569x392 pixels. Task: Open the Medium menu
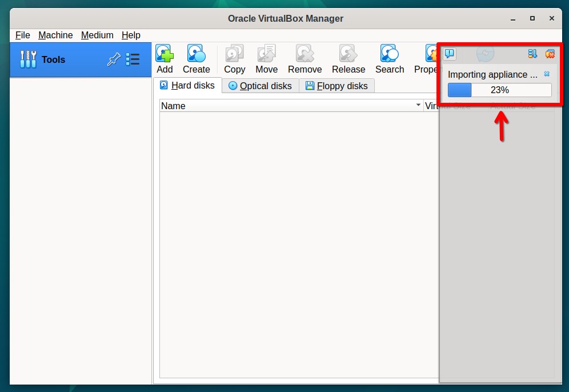click(x=97, y=35)
